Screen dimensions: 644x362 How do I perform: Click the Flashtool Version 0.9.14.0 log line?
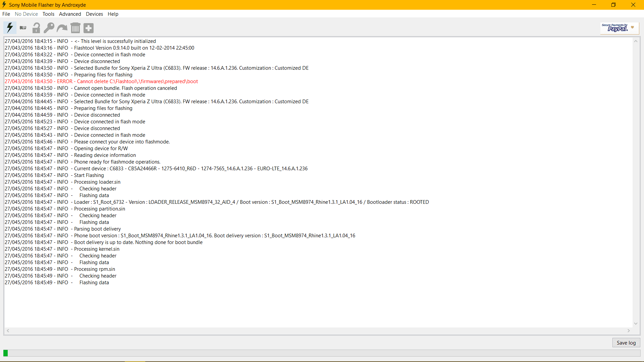[x=99, y=48]
